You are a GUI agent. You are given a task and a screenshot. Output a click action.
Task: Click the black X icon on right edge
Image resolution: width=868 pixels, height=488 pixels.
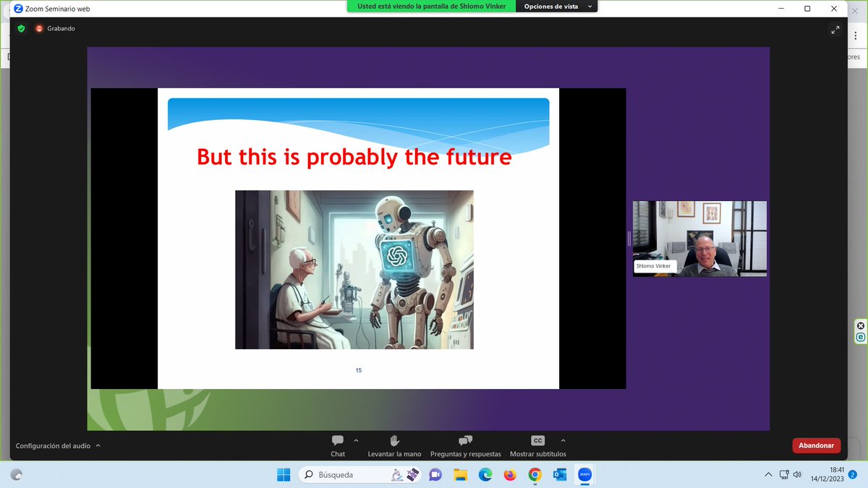(861, 325)
